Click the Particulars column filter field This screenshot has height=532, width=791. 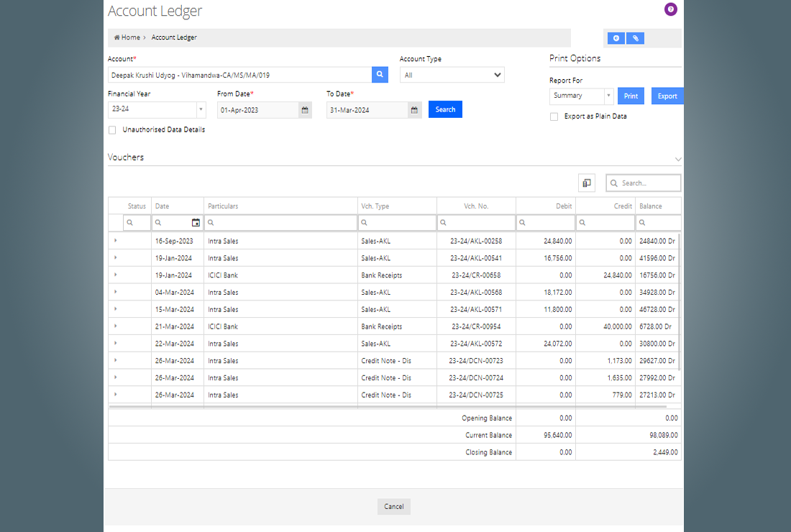coord(280,222)
